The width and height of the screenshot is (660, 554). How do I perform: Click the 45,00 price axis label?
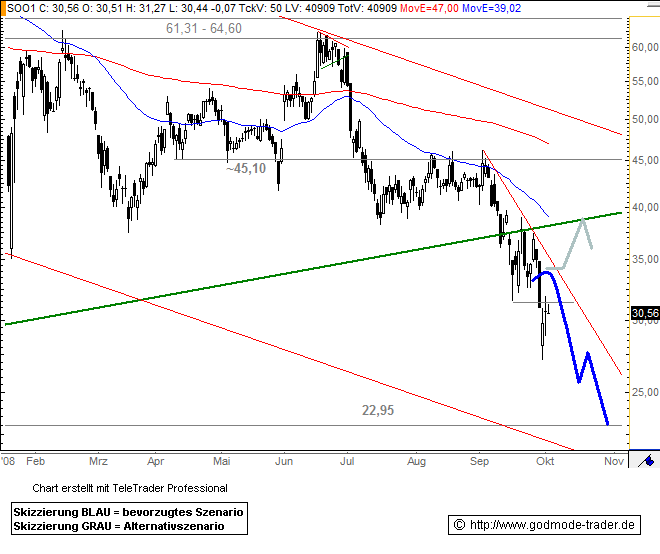point(646,160)
